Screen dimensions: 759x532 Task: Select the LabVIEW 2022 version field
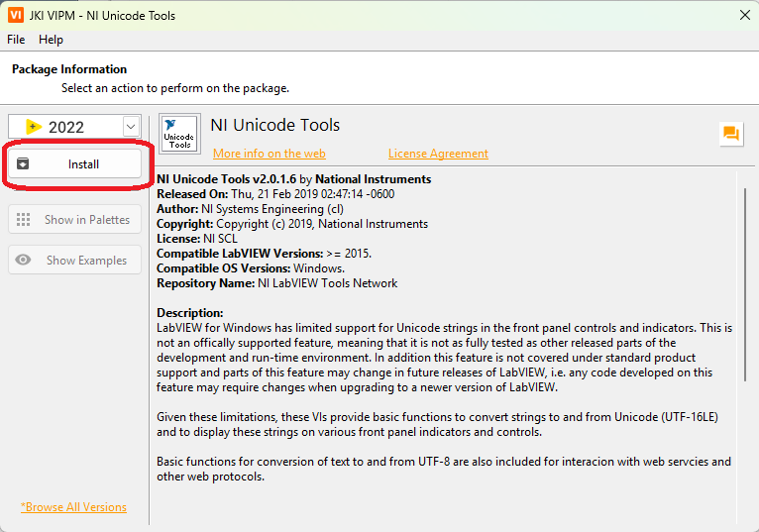coord(74,127)
